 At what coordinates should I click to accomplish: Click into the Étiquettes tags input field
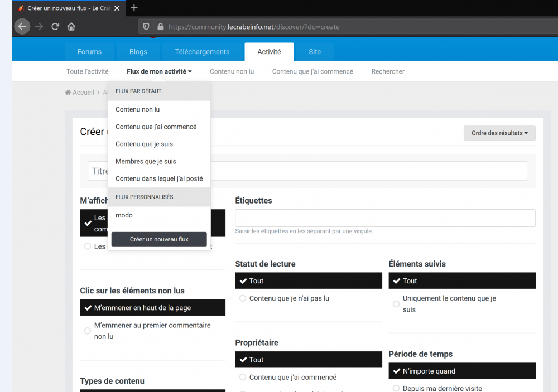pyautogui.click(x=385, y=218)
